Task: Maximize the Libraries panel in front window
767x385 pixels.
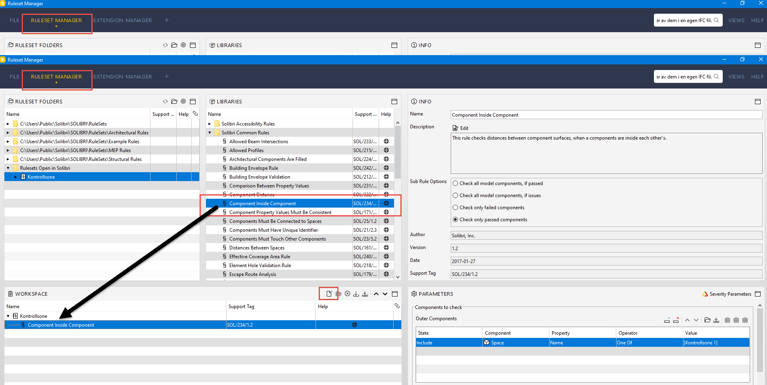Action: [394, 101]
